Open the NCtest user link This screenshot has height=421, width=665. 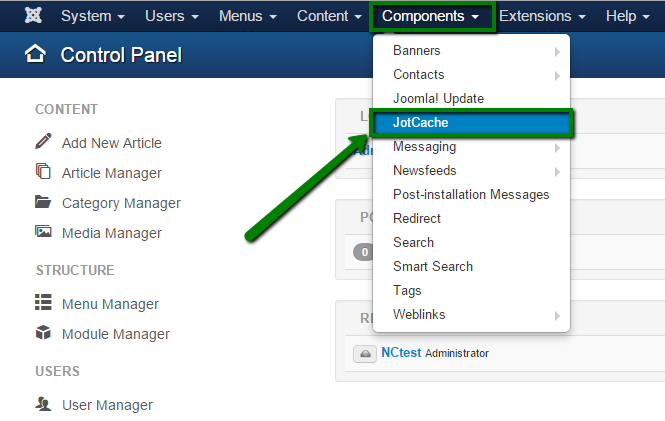pos(401,352)
